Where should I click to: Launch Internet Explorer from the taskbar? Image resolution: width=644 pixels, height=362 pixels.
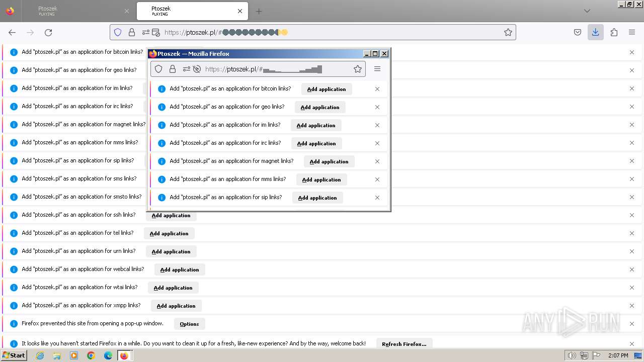40,355
